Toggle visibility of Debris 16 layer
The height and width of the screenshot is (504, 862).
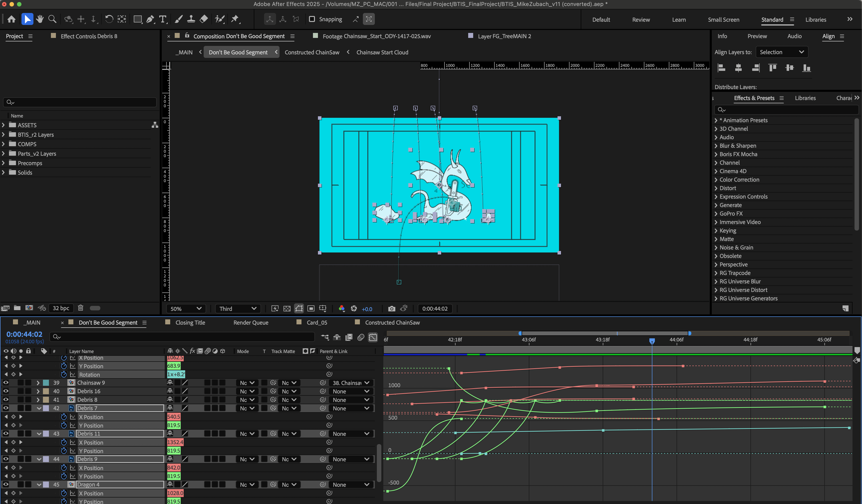pos(6,391)
